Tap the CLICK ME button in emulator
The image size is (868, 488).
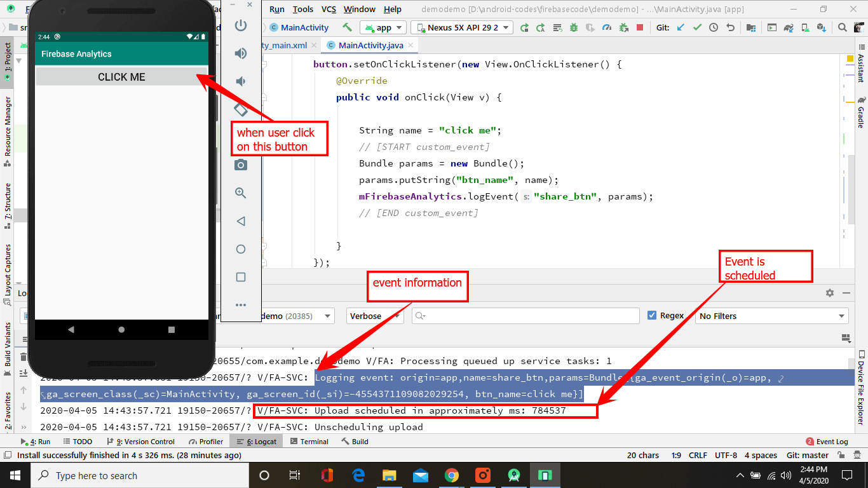coord(121,77)
